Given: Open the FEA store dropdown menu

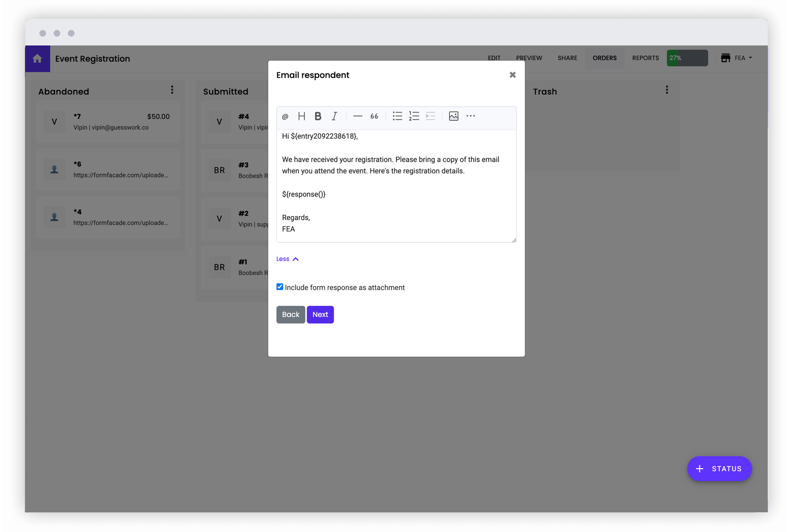Looking at the screenshot, I should [x=736, y=58].
